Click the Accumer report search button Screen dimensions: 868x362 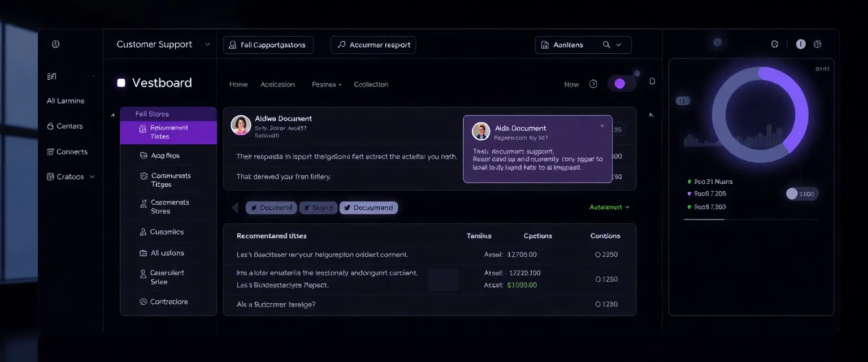[x=373, y=45]
